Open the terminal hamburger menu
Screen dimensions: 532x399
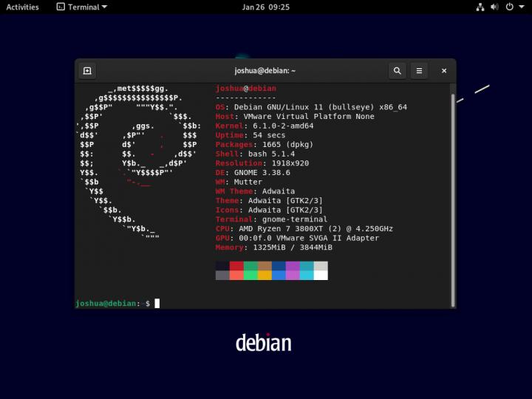coord(419,71)
